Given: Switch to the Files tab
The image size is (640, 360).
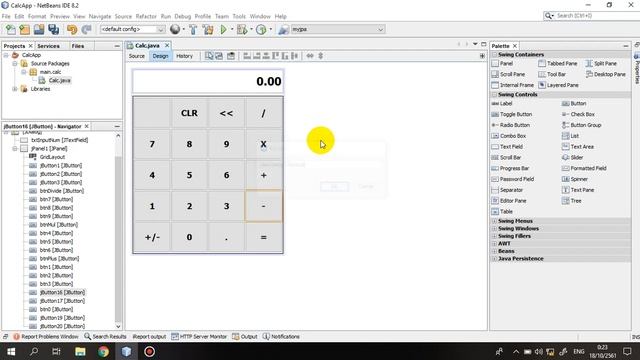Looking at the screenshot, I should [78, 46].
